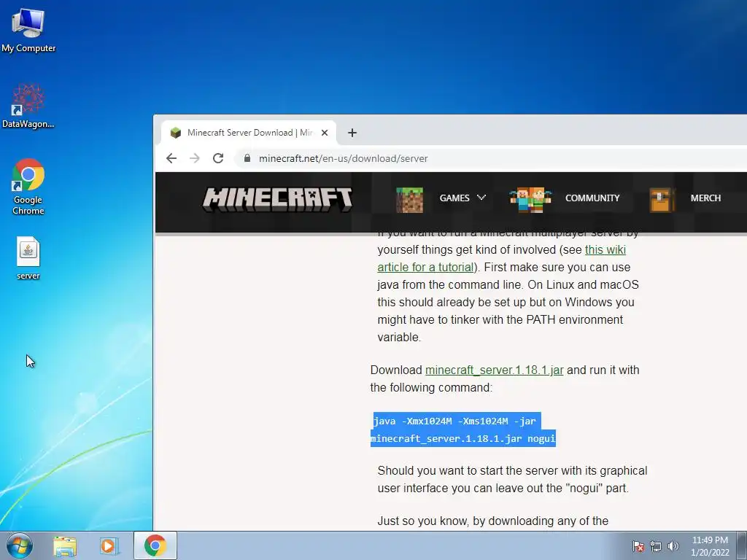Open the volume speaker tray icon
The height and width of the screenshot is (560, 747).
(x=673, y=546)
